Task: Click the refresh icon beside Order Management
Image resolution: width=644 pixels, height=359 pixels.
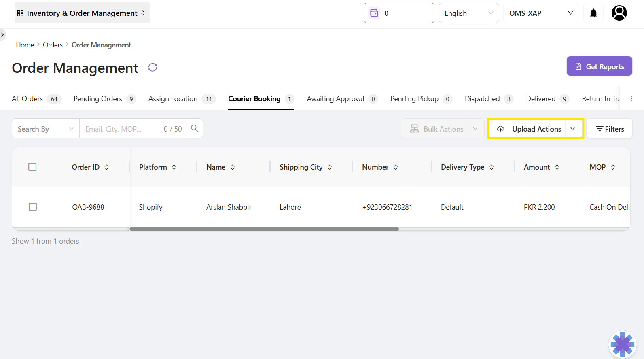Action: 153,68
